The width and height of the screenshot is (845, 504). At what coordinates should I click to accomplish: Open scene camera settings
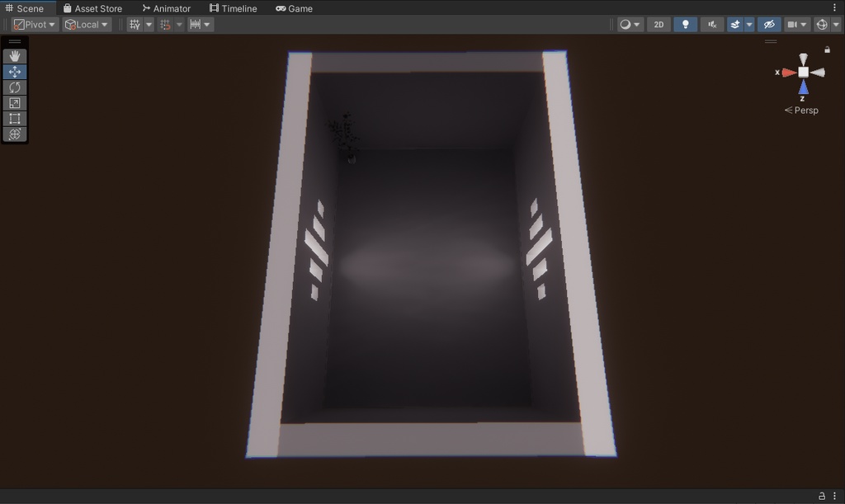click(x=792, y=24)
